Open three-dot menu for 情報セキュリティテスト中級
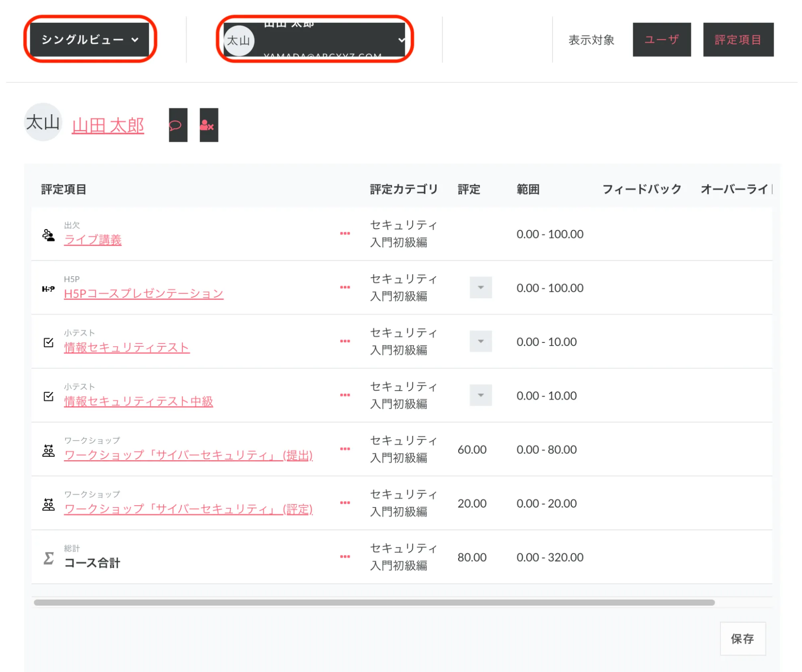Viewport: 802px width, 672px height. click(345, 395)
